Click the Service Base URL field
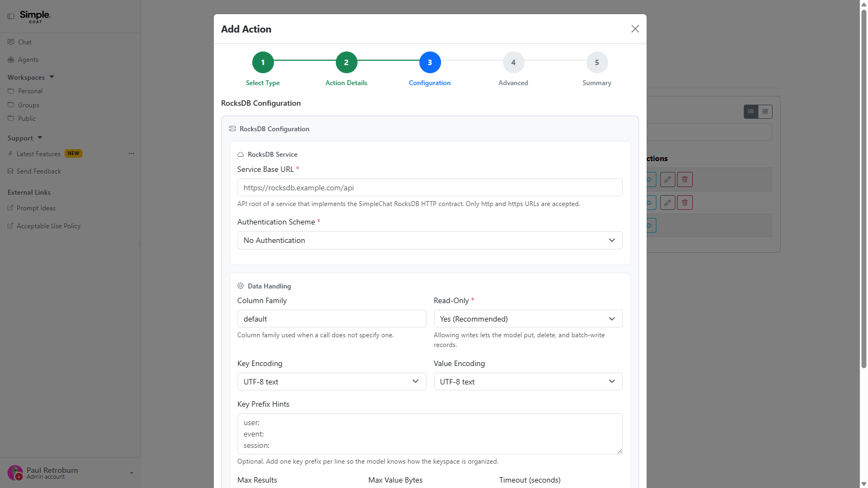The image size is (868, 488). [430, 188]
